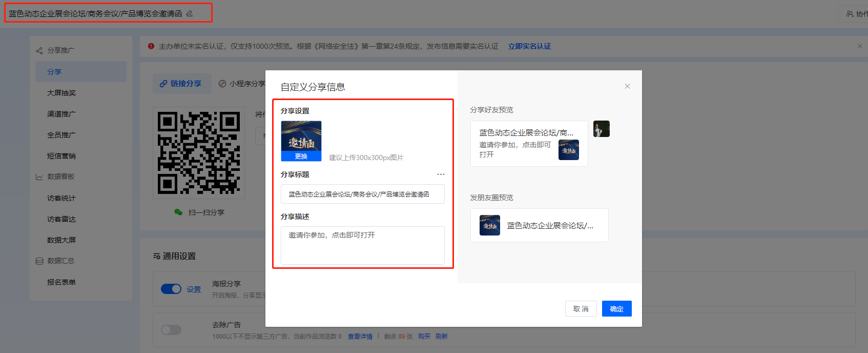Viewport: 868px width, 353px height.
Task: Close the 自定义分享信息 dialog with X
Action: pyautogui.click(x=627, y=86)
